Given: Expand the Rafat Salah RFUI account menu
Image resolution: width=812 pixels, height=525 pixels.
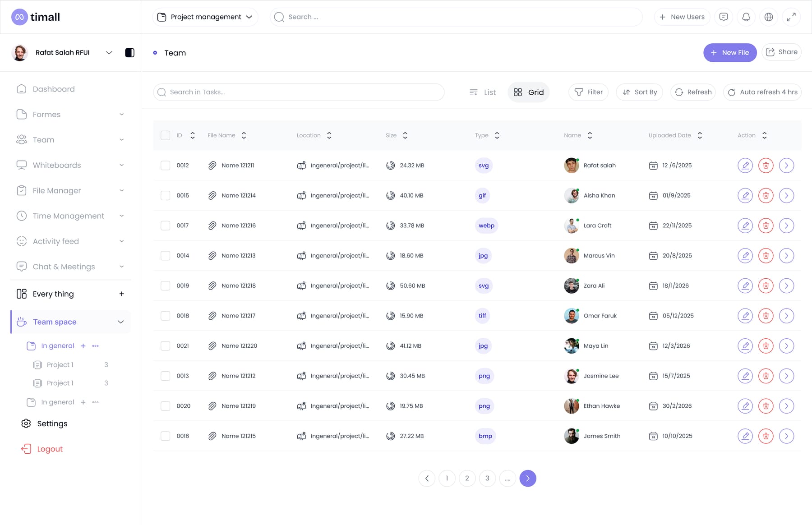Looking at the screenshot, I should point(109,53).
